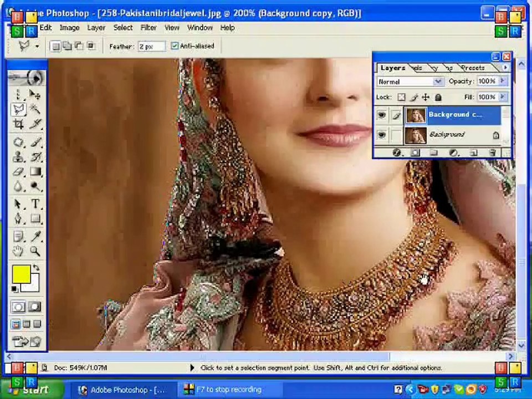Viewport: 532px width, 399px height.
Task: Toggle Lock position
Action: pos(426,98)
